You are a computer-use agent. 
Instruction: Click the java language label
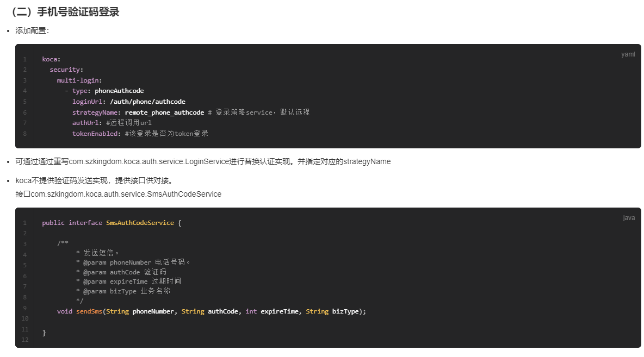click(x=628, y=218)
